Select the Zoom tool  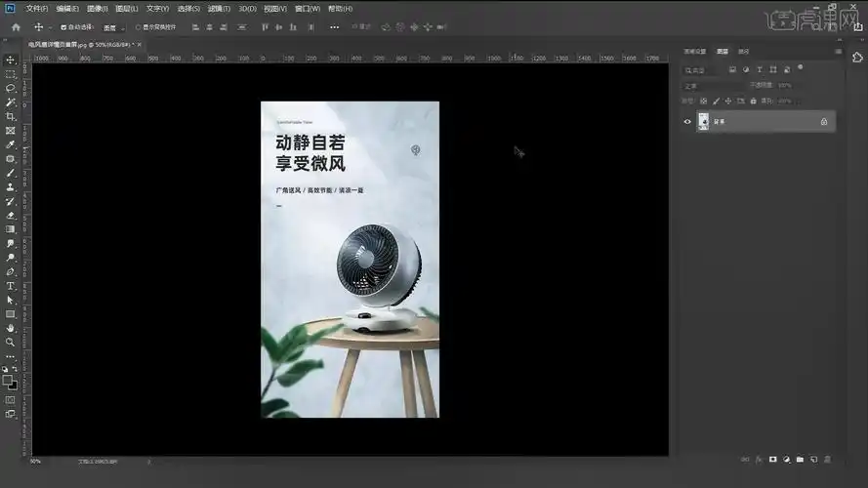11,343
